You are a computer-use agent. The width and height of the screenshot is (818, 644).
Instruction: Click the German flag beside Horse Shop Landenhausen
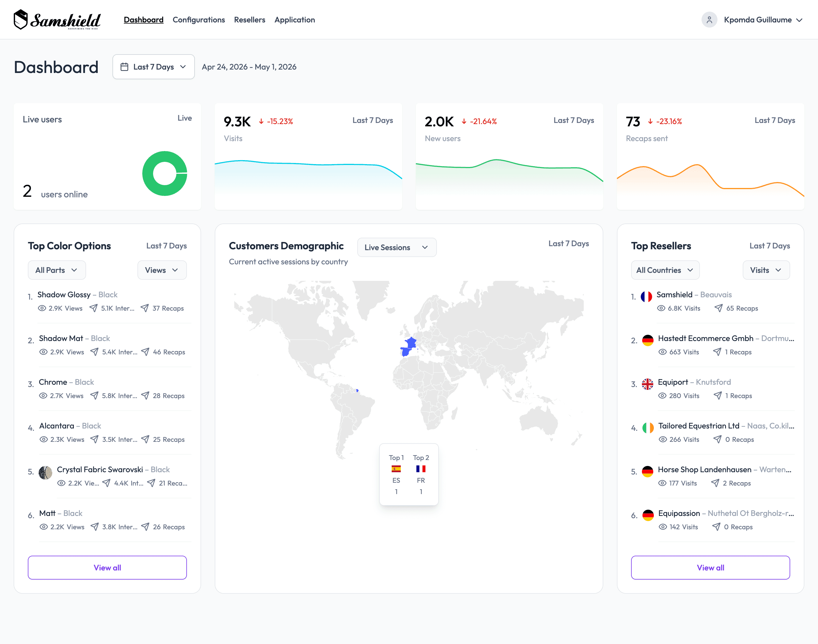(648, 472)
